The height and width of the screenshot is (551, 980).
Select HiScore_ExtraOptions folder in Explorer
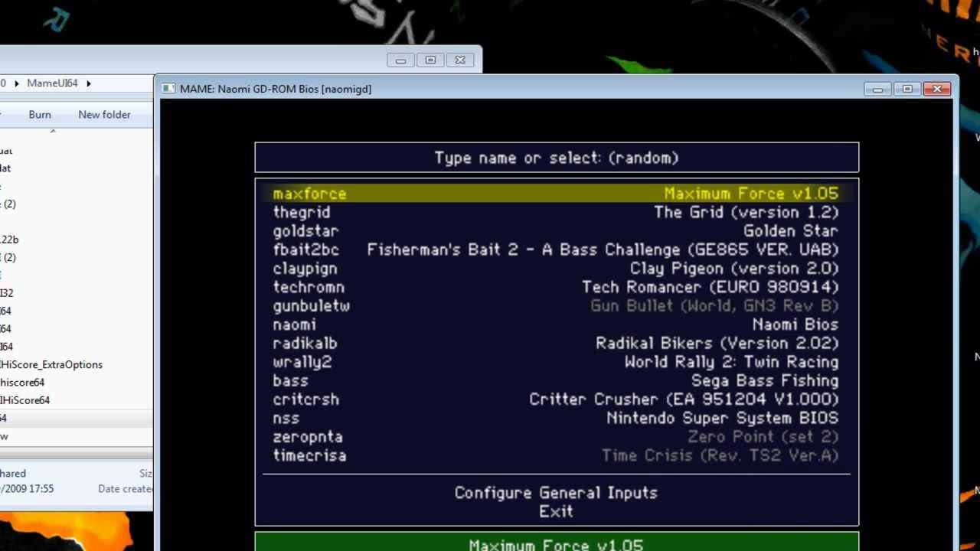tap(51, 365)
